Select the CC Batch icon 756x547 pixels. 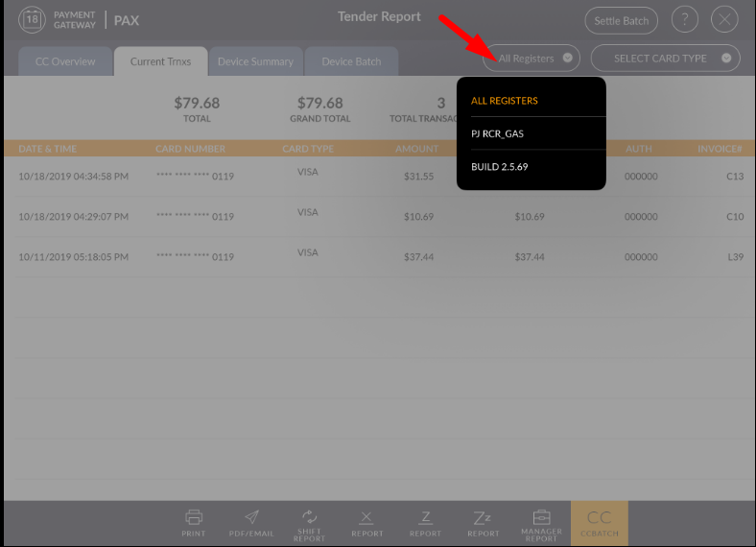[599, 522]
